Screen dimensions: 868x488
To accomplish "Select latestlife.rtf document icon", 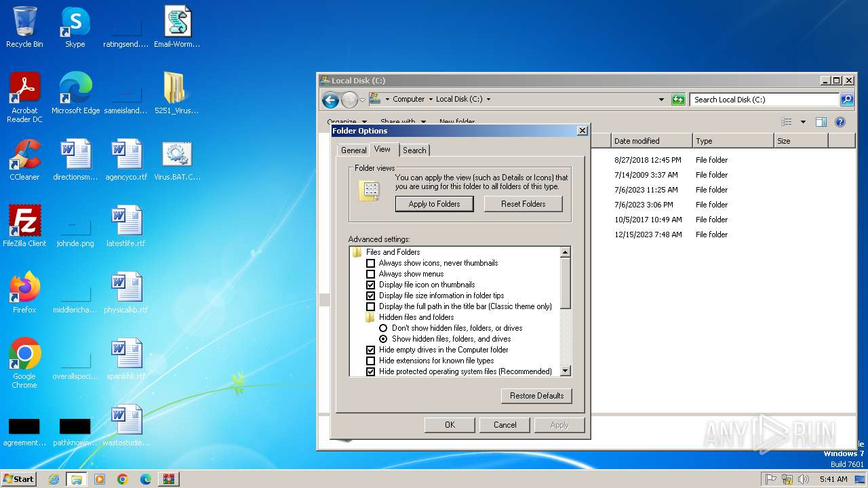I will click(126, 226).
